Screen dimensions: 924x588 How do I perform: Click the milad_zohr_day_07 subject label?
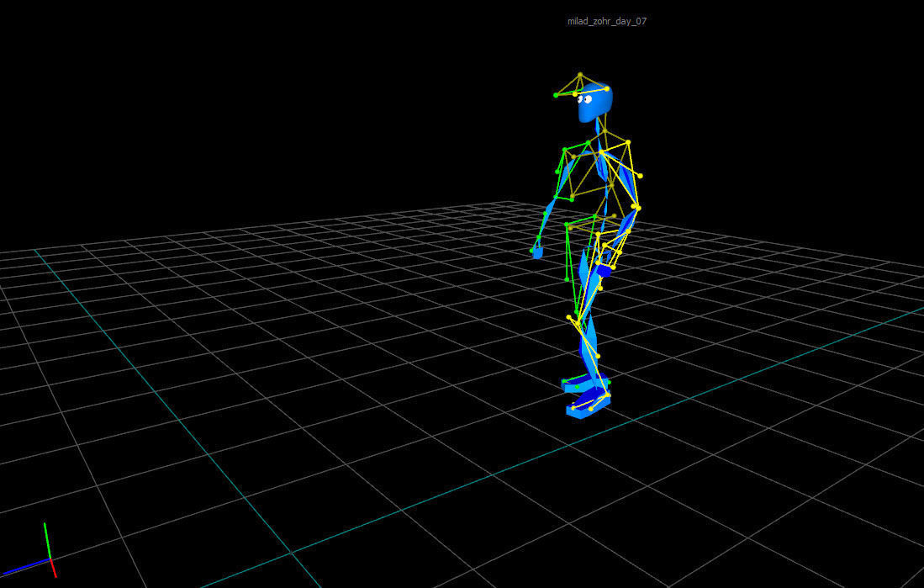coord(607,21)
